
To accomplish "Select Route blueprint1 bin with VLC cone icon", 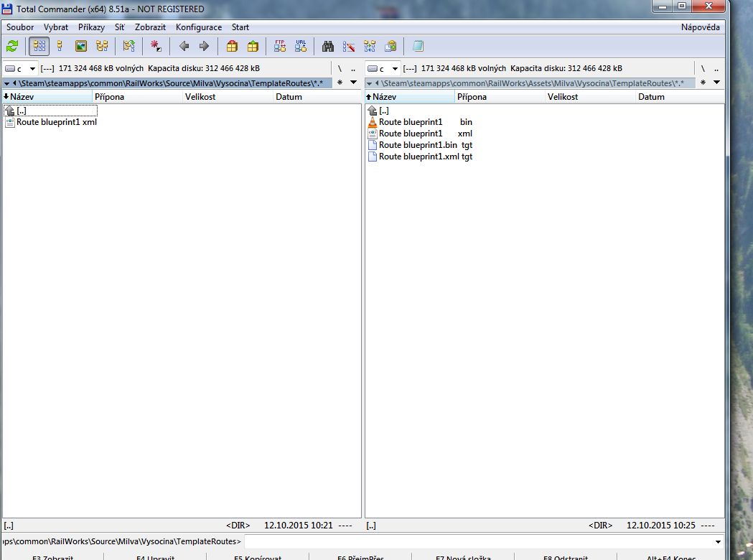I will tap(420, 122).
